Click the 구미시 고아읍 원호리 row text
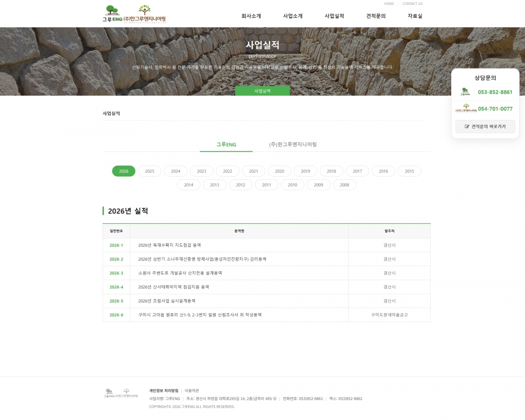This screenshot has width=525, height=420. point(200,315)
